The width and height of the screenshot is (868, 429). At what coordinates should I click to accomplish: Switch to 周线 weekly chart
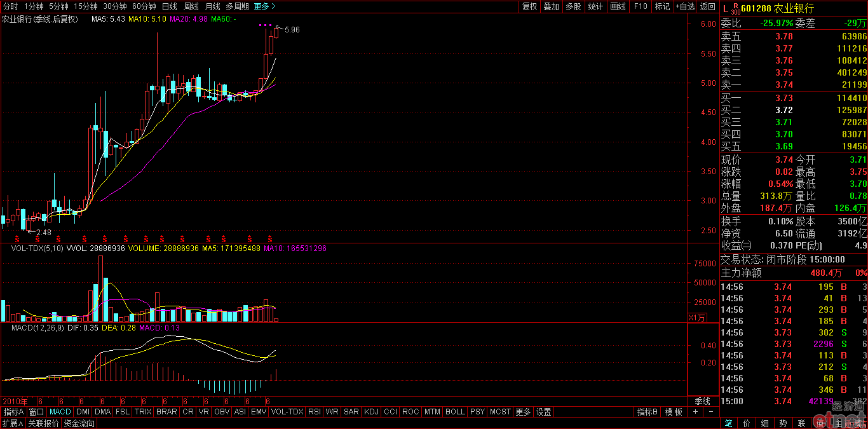coord(191,6)
